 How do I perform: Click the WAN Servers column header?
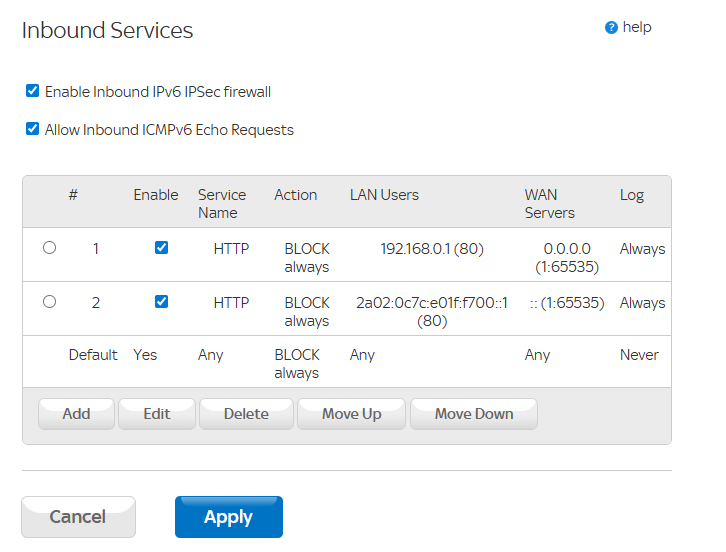coord(549,204)
